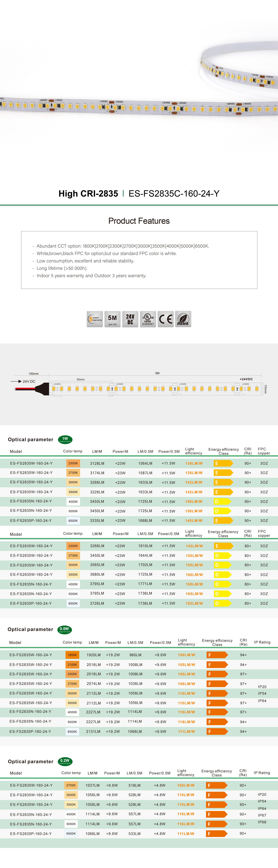
Task: Click the 150mm label in the diagram
Action: [34, 374]
